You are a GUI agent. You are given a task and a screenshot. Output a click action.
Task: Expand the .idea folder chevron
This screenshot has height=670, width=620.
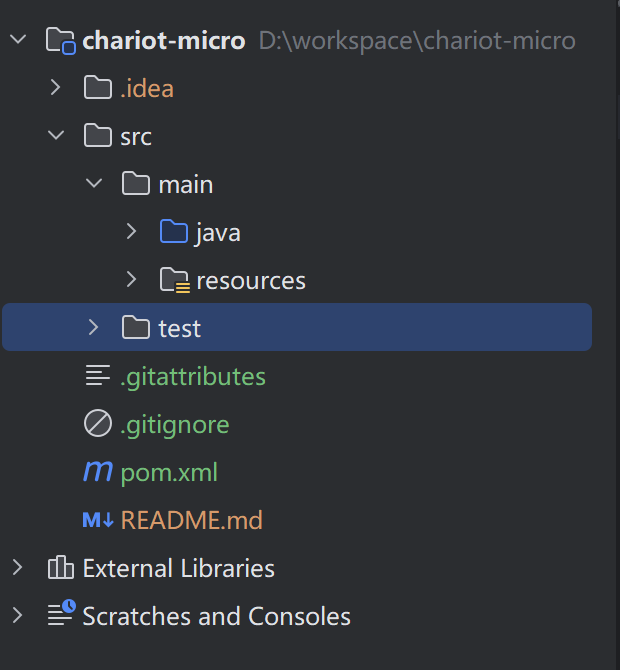tap(55, 88)
